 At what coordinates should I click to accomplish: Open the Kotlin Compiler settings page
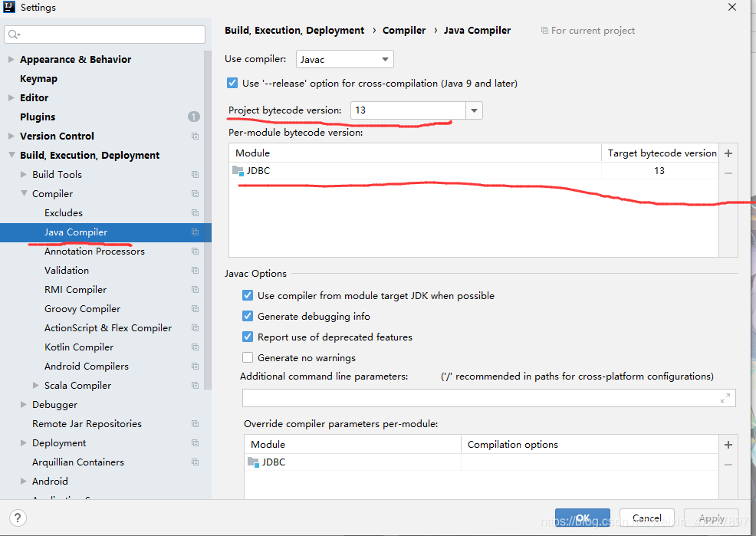78,347
